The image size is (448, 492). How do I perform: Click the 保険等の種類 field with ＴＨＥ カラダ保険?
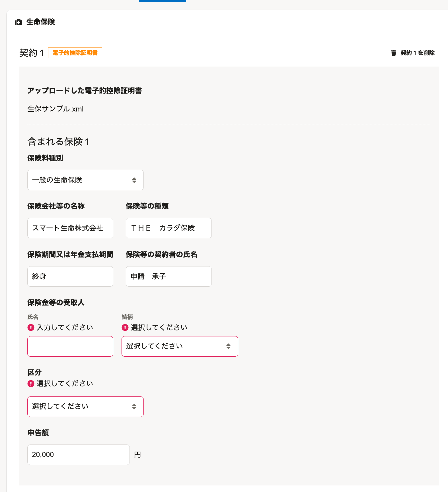(x=168, y=228)
